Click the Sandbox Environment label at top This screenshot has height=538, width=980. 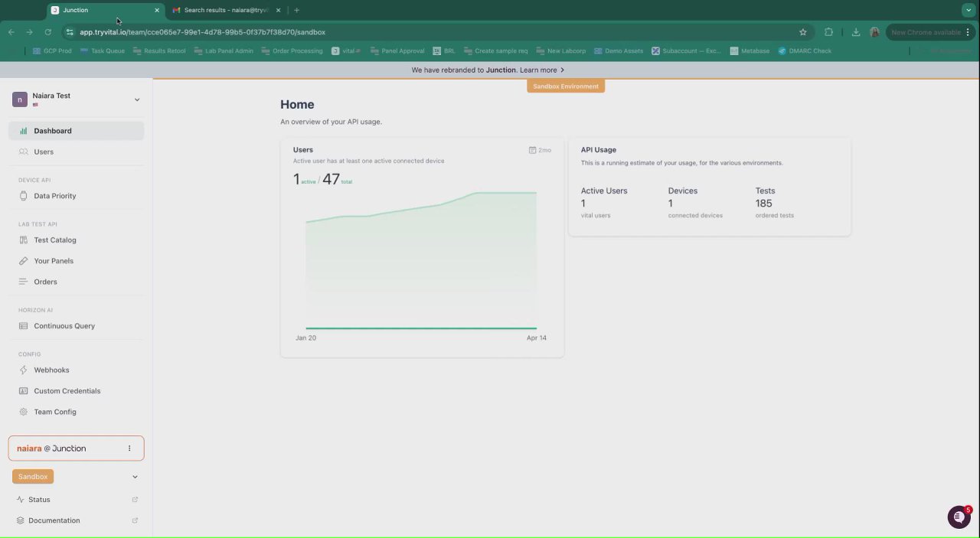tap(566, 86)
